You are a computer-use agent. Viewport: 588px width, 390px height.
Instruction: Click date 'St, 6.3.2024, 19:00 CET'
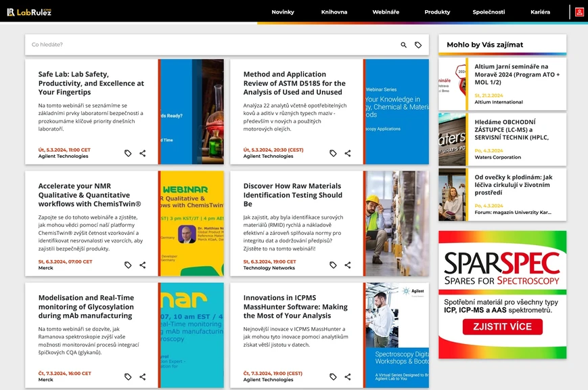pos(269,261)
